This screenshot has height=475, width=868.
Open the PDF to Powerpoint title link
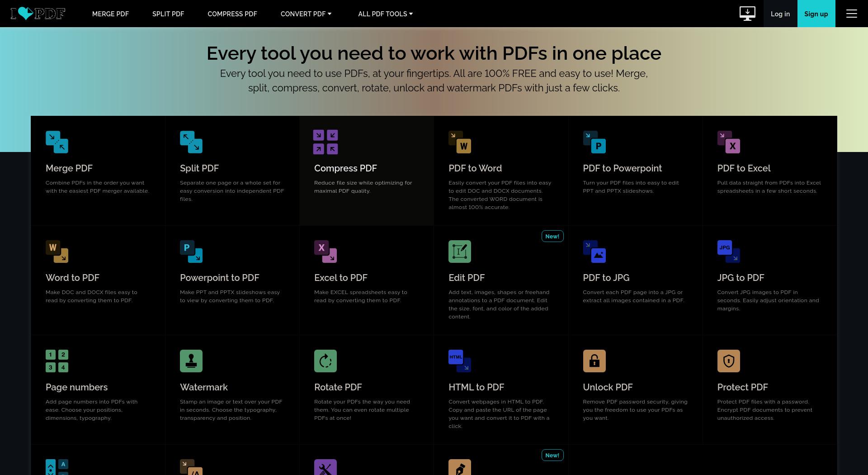coord(622,168)
